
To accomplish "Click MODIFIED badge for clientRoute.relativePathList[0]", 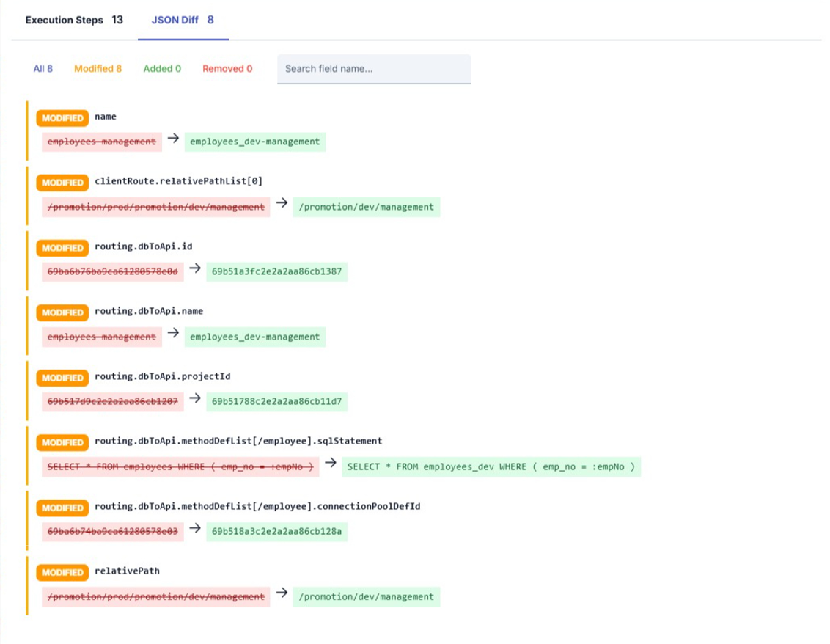I will pyautogui.click(x=62, y=183).
